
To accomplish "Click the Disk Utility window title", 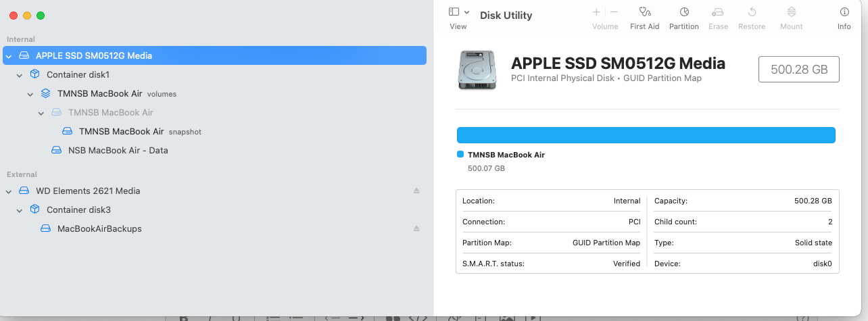I will pyautogui.click(x=506, y=16).
